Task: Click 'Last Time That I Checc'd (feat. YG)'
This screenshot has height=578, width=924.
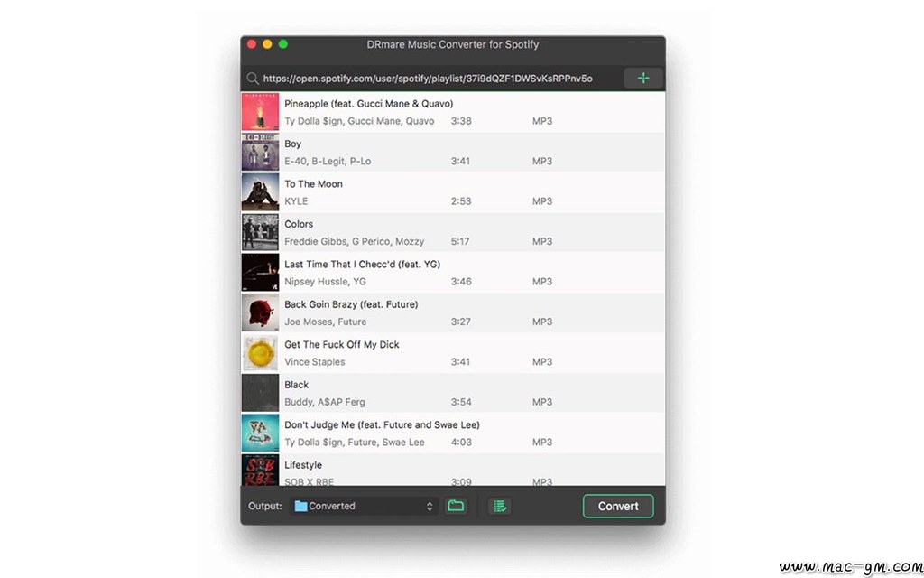Action: click(x=363, y=265)
